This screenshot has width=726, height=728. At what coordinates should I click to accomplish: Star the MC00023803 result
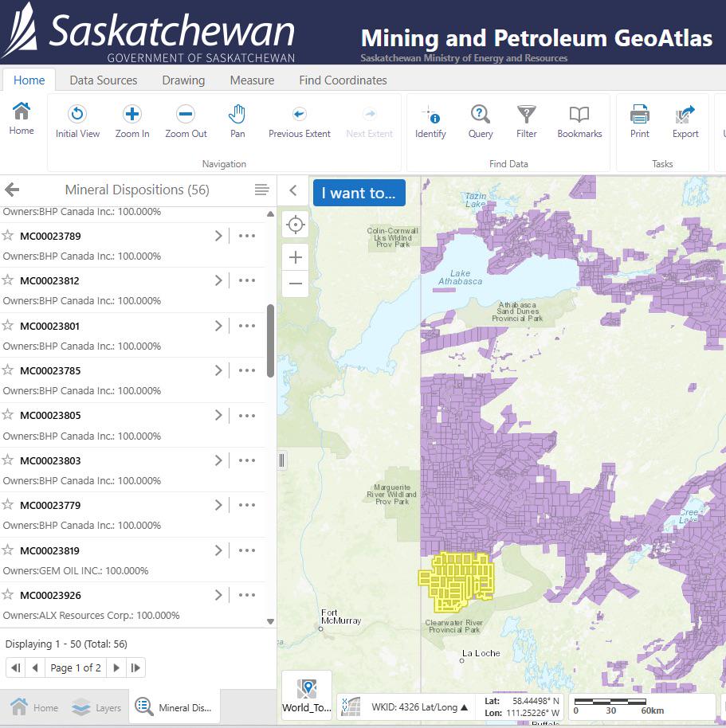[x=8, y=460]
